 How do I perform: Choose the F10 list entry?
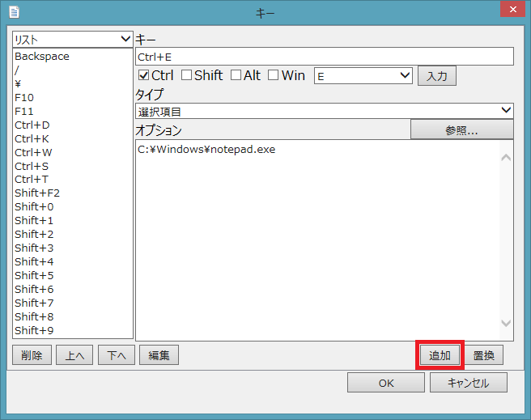24,97
